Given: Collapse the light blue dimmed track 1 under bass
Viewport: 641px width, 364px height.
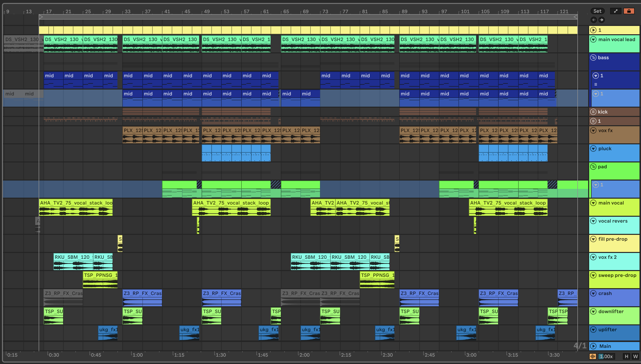Looking at the screenshot, I should (596, 94).
